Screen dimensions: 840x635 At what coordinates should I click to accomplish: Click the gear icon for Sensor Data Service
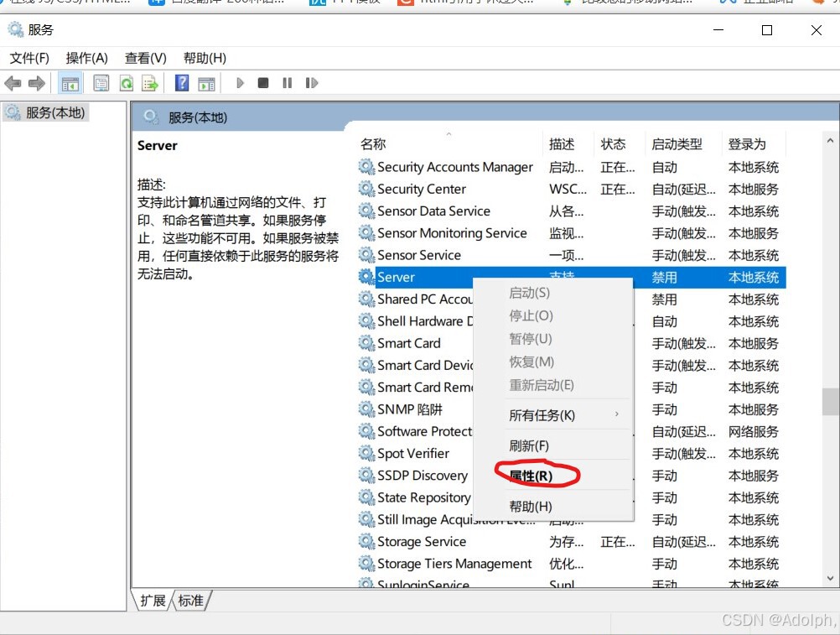[366, 211]
